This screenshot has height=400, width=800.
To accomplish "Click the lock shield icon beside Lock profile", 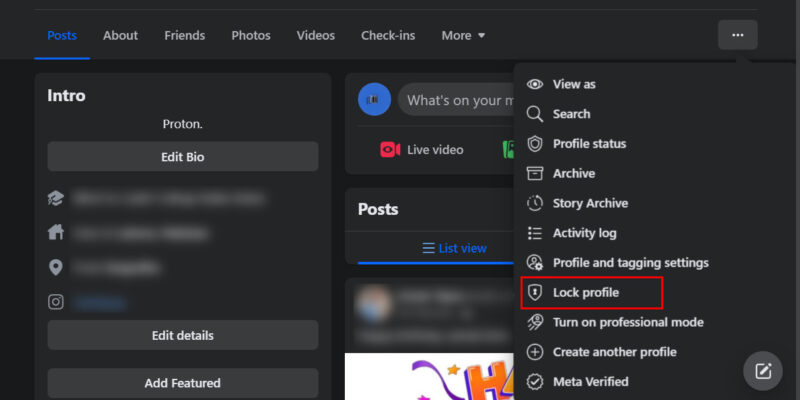I will 535,292.
